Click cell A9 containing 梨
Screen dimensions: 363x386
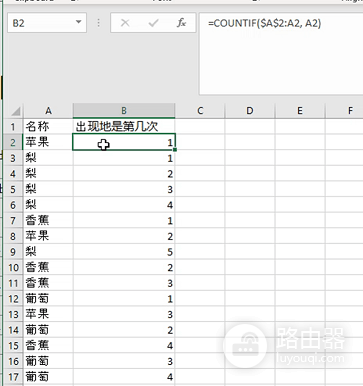(48, 252)
